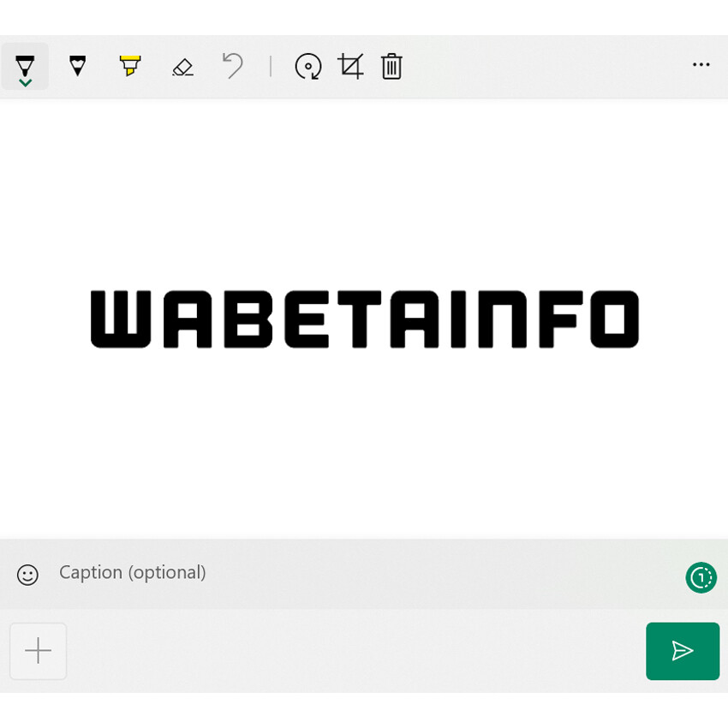Undo the last drawing stroke
Screen dimensions: 728x728
[233, 66]
